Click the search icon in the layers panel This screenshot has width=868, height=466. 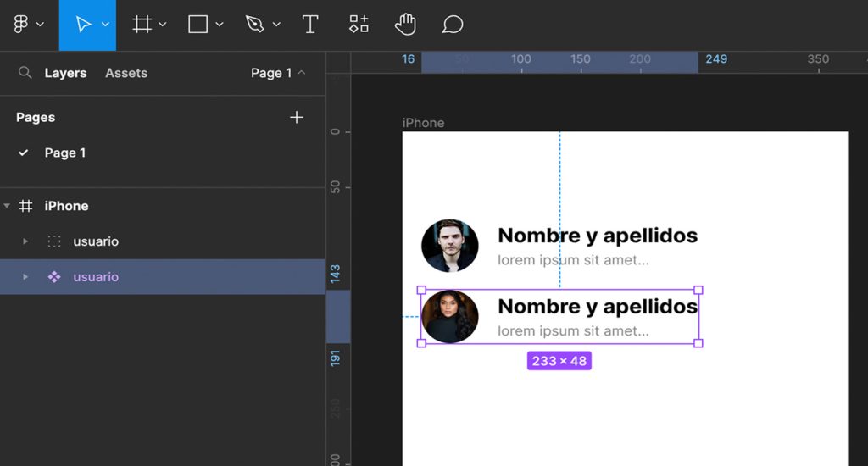tap(25, 73)
